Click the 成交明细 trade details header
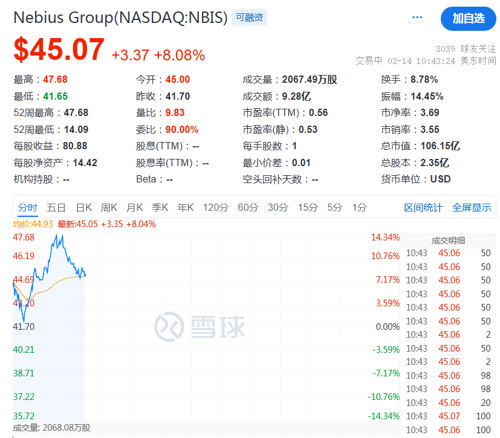500x438 pixels. 448,240
